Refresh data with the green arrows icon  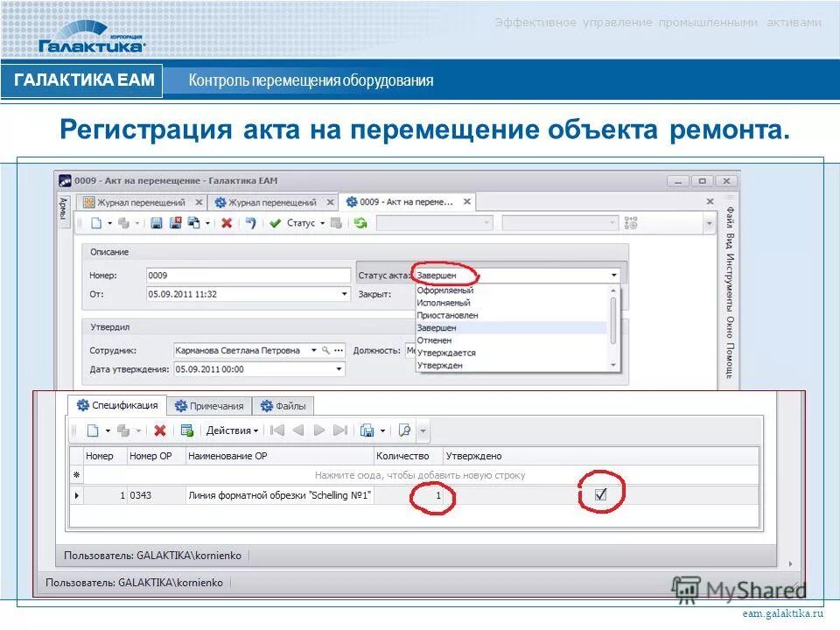click(x=360, y=225)
